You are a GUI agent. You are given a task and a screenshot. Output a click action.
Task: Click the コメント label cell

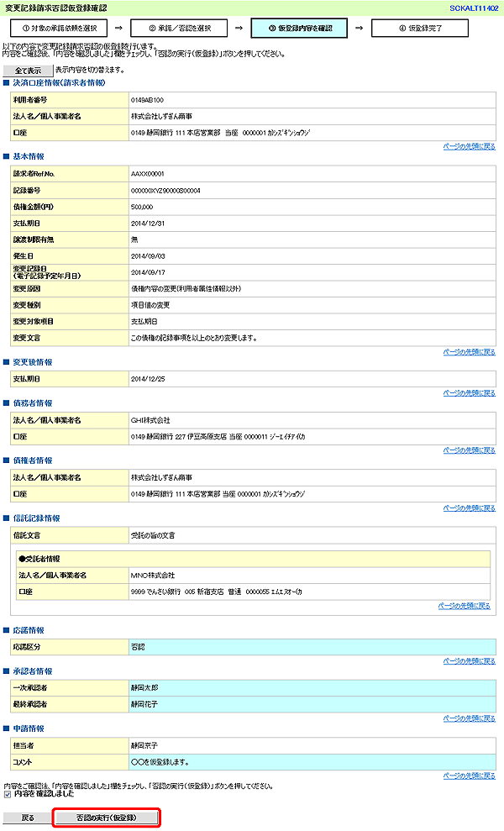tap(70, 762)
